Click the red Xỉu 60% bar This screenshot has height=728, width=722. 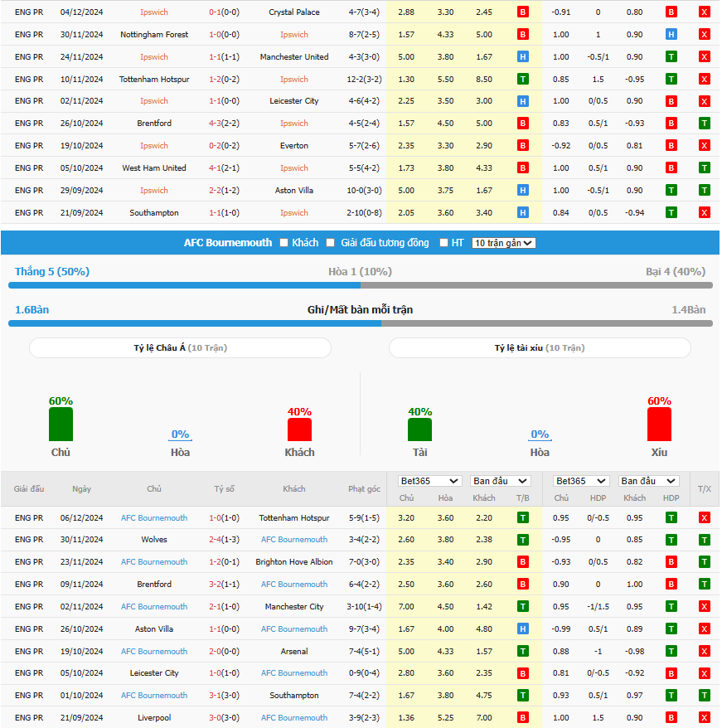coord(659,425)
